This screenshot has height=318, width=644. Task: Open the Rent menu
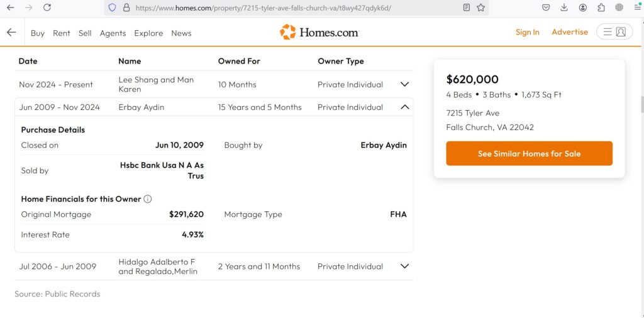point(62,33)
